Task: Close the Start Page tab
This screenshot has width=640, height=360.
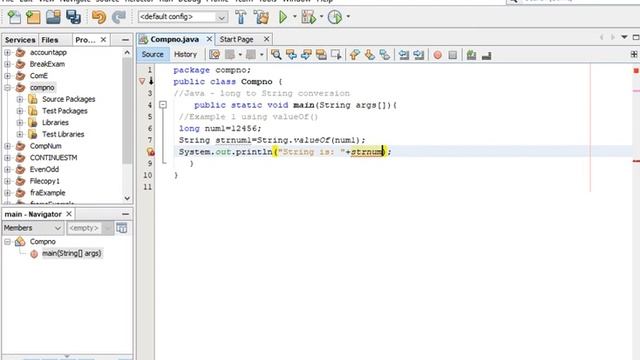Action: pos(267,39)
